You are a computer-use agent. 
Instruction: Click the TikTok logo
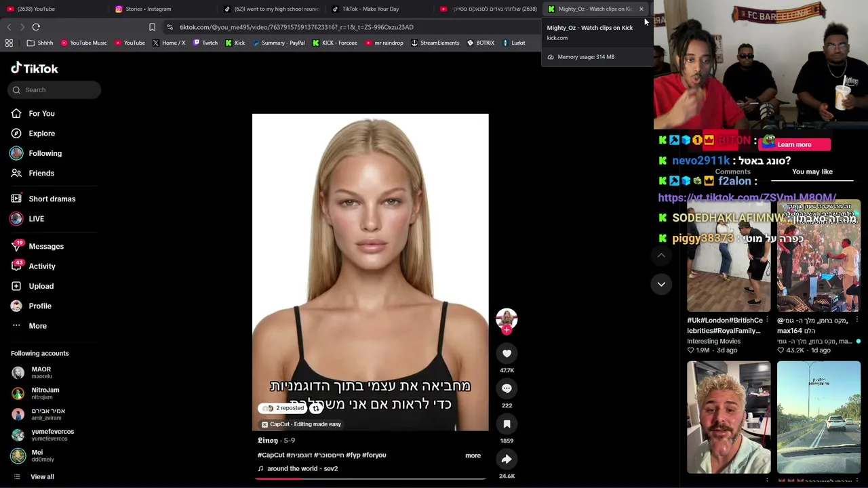pyautogui.click(x=35, y=68)
